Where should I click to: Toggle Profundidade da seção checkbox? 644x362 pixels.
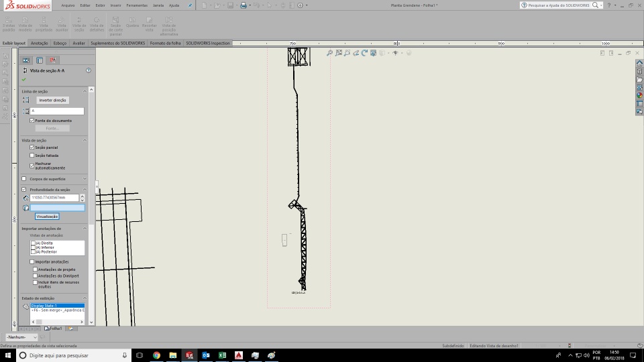[x=24, y=190]
